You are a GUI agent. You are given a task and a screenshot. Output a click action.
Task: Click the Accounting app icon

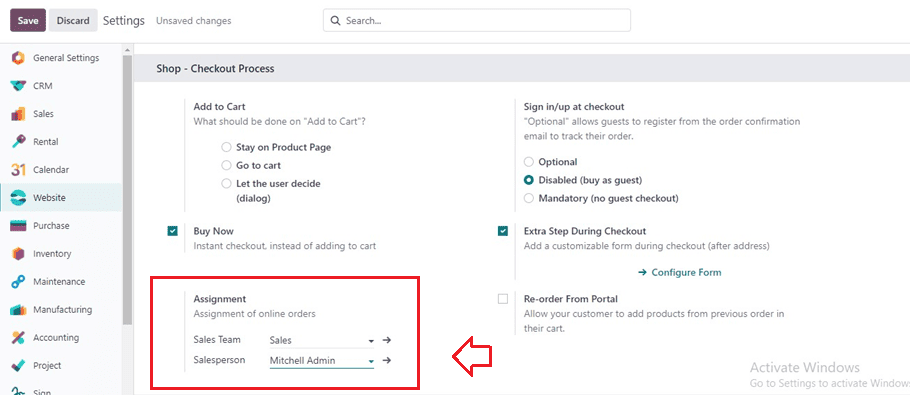coord(19,338)
